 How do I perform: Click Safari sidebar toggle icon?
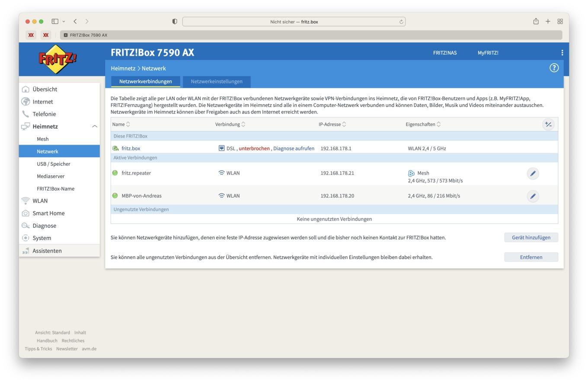click(x=55, y=21)
